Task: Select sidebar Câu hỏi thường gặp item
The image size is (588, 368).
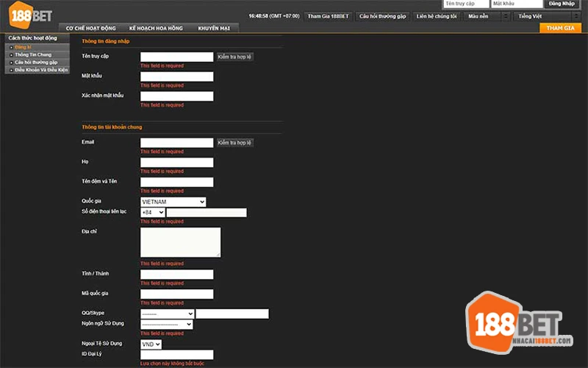Action: coord(37,63)
